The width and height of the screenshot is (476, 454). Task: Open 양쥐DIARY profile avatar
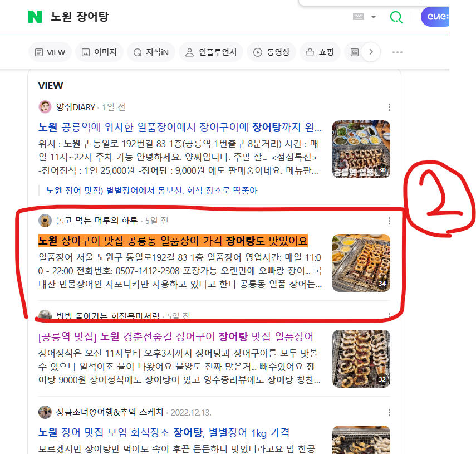45,107
